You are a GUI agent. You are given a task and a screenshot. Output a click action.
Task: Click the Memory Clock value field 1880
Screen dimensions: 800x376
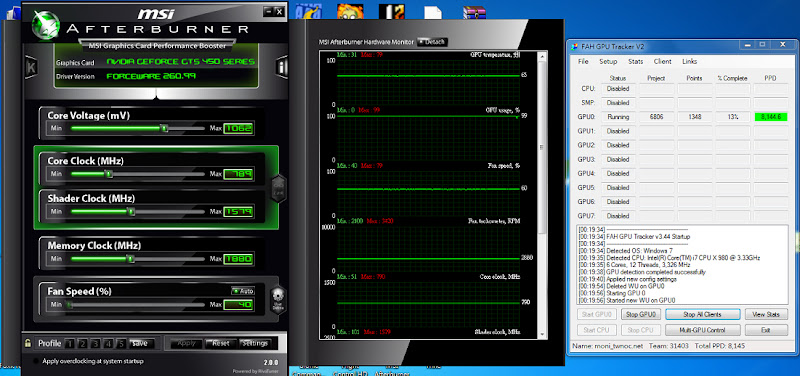click(x=238, y=259)
